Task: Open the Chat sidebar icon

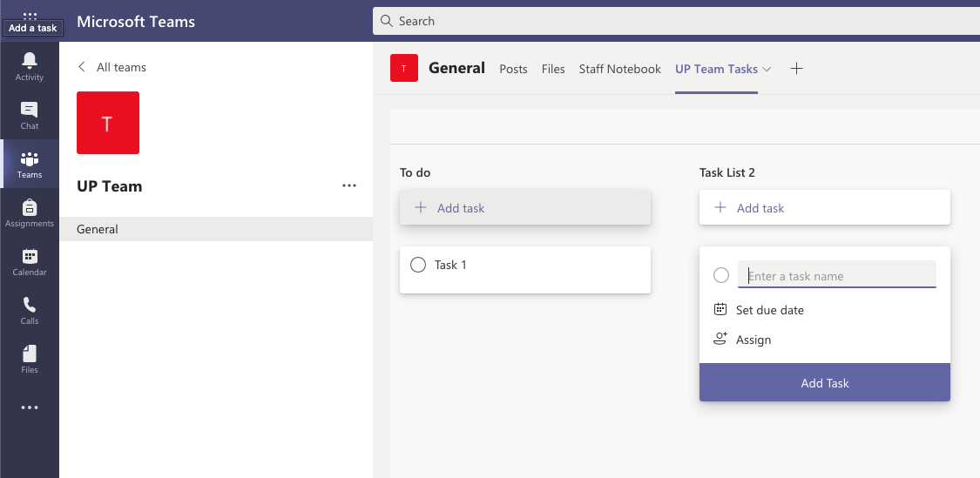Action: pyautogui.click(x=30, y=110)
